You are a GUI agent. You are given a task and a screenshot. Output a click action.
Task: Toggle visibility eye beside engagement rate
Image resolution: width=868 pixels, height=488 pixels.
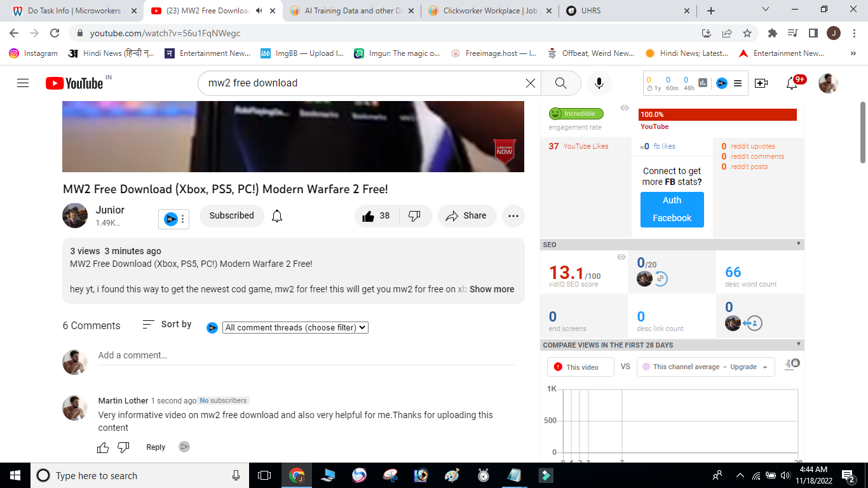coord(625,108)
